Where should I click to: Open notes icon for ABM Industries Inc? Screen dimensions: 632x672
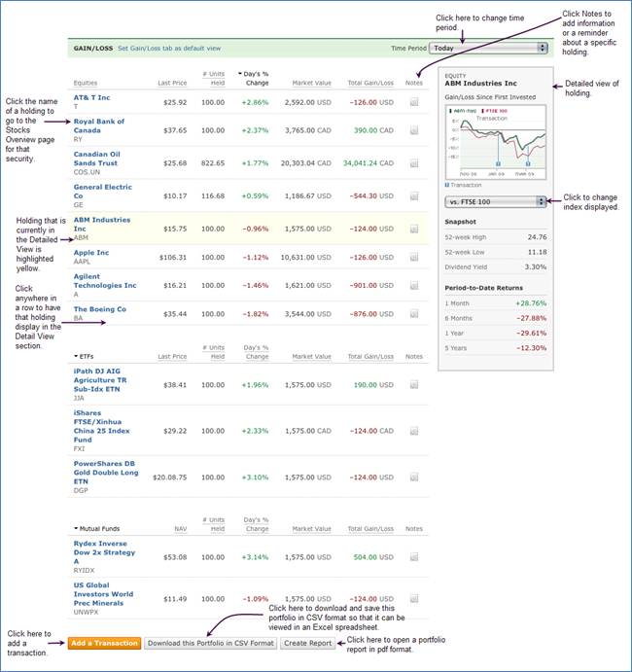pyautogui.click(x=414, y=229)
